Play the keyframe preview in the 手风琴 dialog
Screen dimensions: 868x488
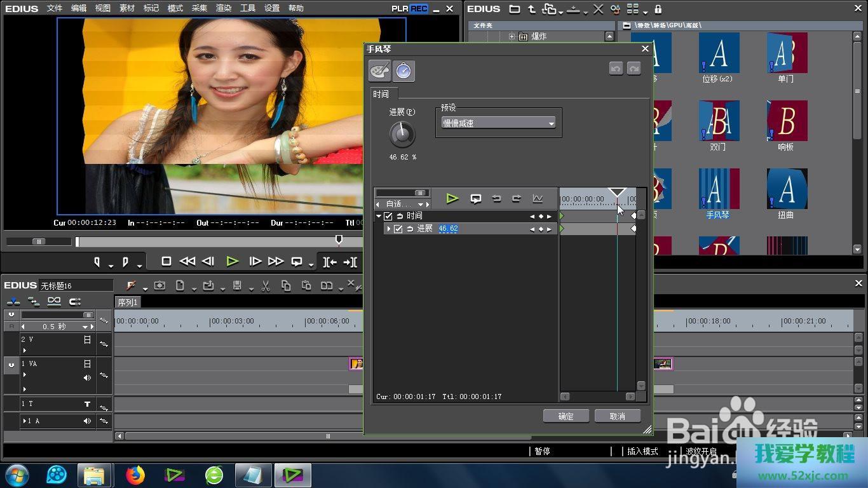452,199
